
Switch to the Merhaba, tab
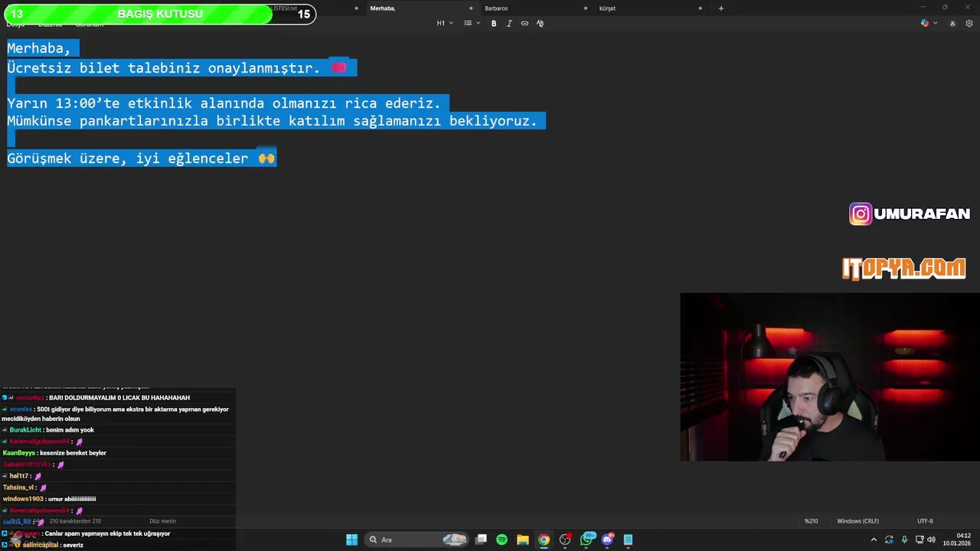pyautogui.click(x=383, y=8)
